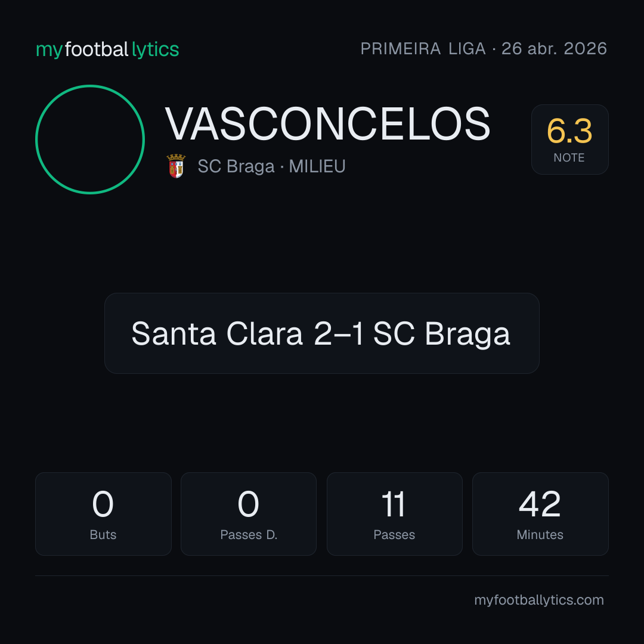
Task: Click the yellow 6.3 rating number
Action: pyautogui.click(x=569, y=131)
